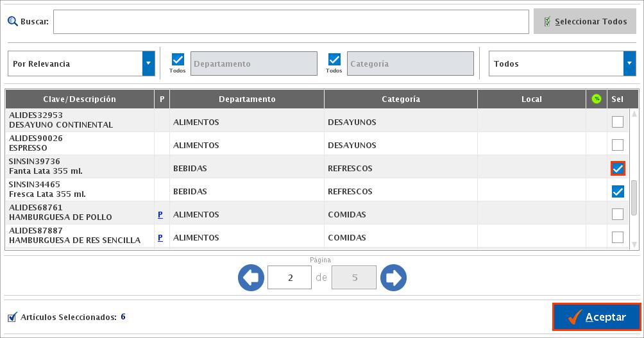
Task: Select HAMBURGUESA DE RES SENCILLA checkbox
Action: (x=617, y=237)
